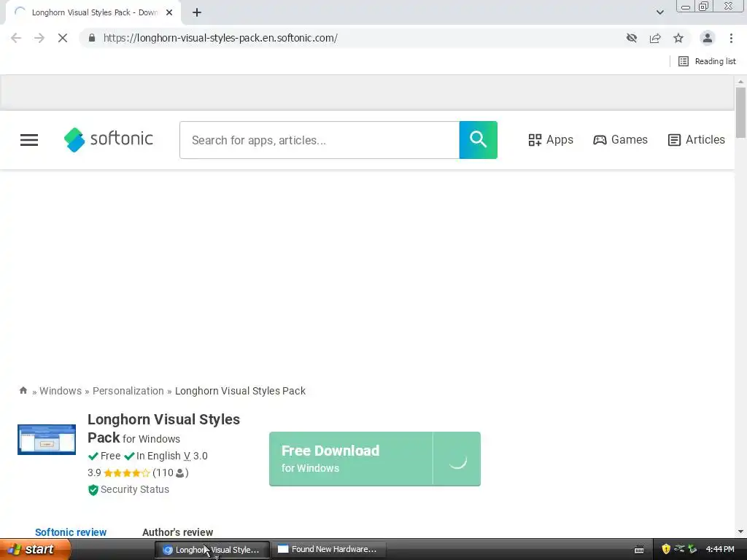The width and height of the screenshot is (747, 560).
Task: Click the version 3.0 label
Action: [x=196, y=456]
